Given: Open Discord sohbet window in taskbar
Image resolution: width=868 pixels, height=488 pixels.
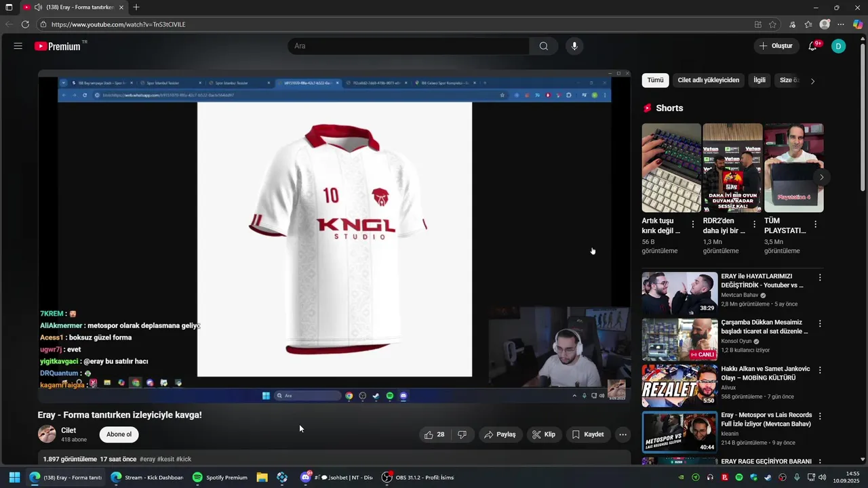Looking at the screenshot, I should point(338,477).
